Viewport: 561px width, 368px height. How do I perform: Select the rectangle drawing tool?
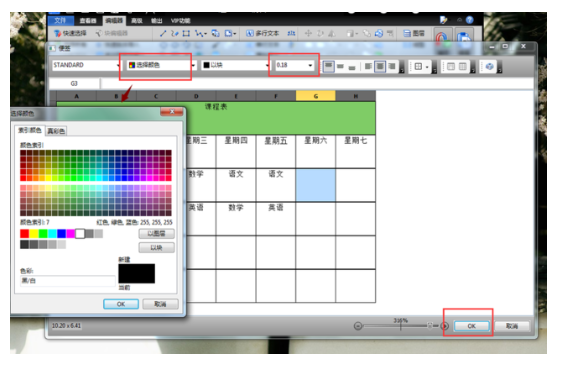click(186, 34)
